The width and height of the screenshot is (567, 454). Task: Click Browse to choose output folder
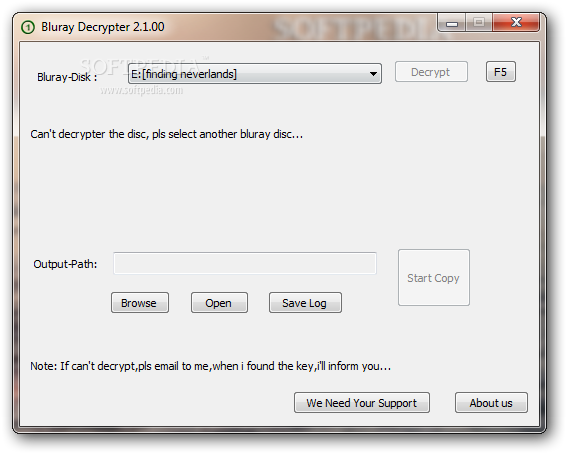coord(140,303)
